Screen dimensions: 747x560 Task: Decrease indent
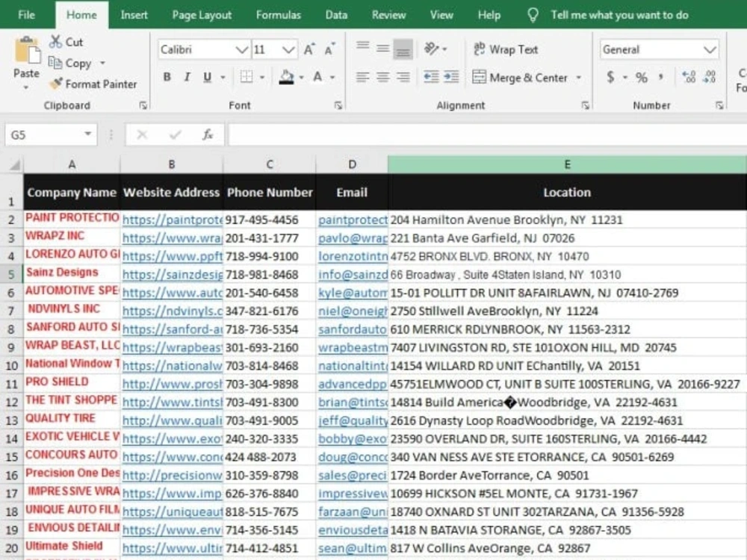pyautogui.click(x=431, y=77)
